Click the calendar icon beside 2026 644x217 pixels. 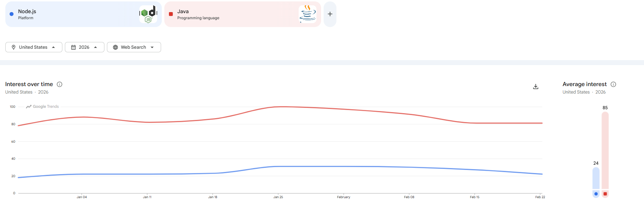73,47
